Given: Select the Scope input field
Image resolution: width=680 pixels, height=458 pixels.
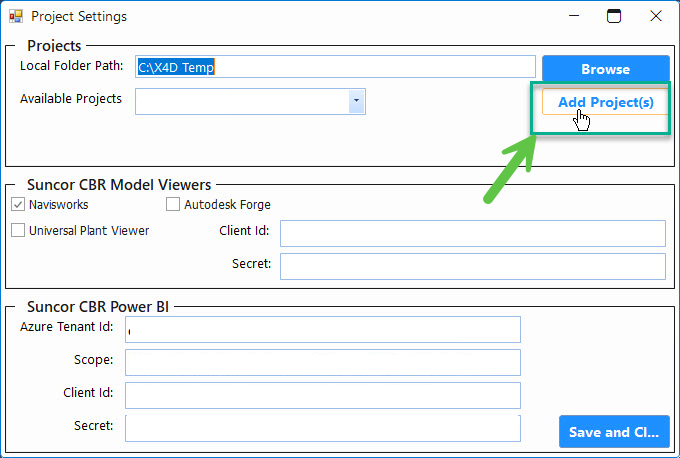Looking at the screenshot, I should pos(322,362).
